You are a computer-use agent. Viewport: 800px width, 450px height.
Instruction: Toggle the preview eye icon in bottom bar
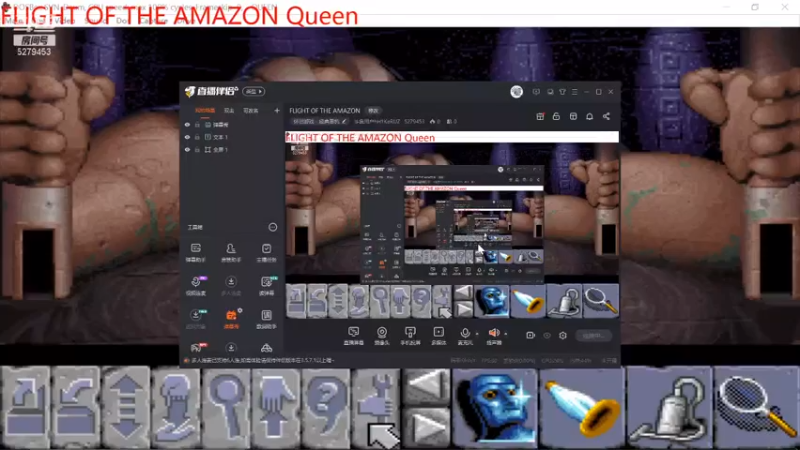[547, 335]
